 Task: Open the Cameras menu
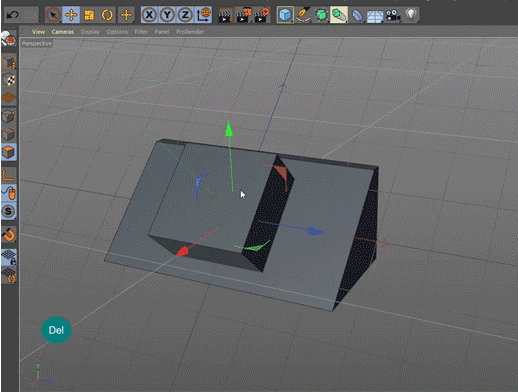pos(62,32)
